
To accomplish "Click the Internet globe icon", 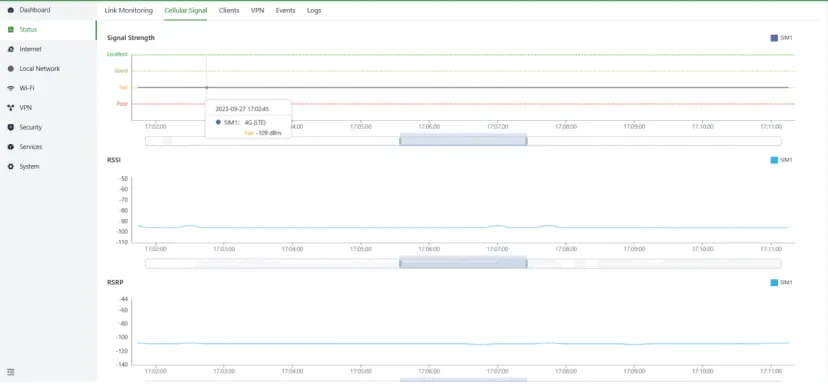I will [11, 49].
